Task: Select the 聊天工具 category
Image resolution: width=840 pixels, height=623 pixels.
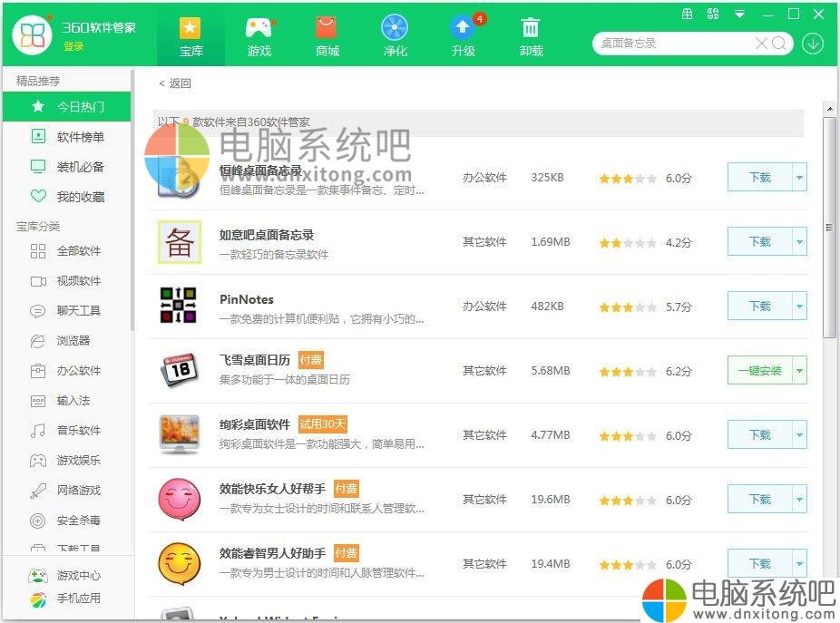Action: pos(66,311)
